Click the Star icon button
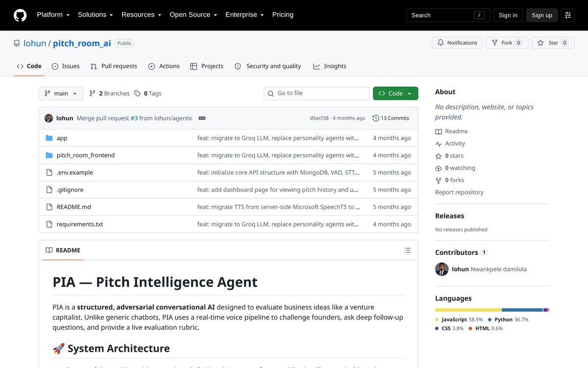The image size is (588, 368). click(553, 43)
